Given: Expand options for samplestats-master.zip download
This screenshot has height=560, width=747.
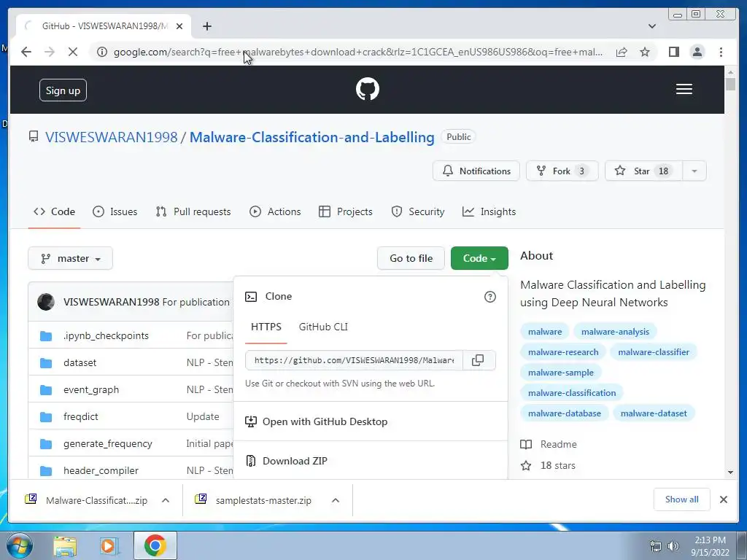Looking at the screenshot, I should point(336,500).
